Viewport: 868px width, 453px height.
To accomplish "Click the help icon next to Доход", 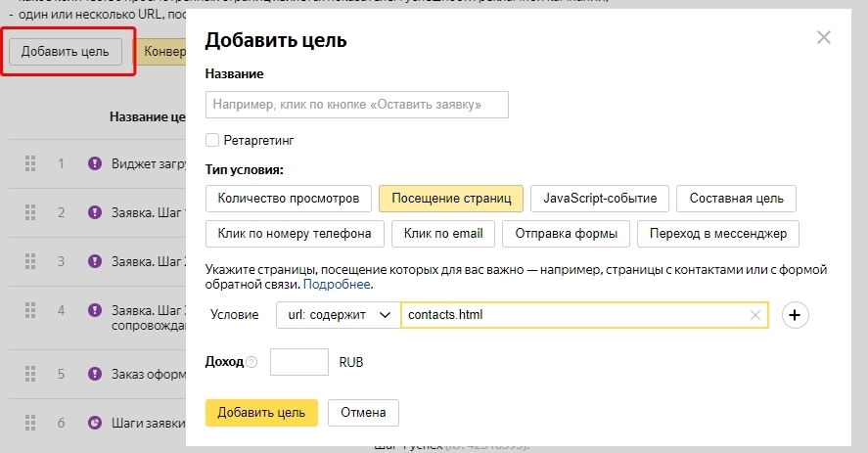I will pyautogui.click(x=251, y=362).
